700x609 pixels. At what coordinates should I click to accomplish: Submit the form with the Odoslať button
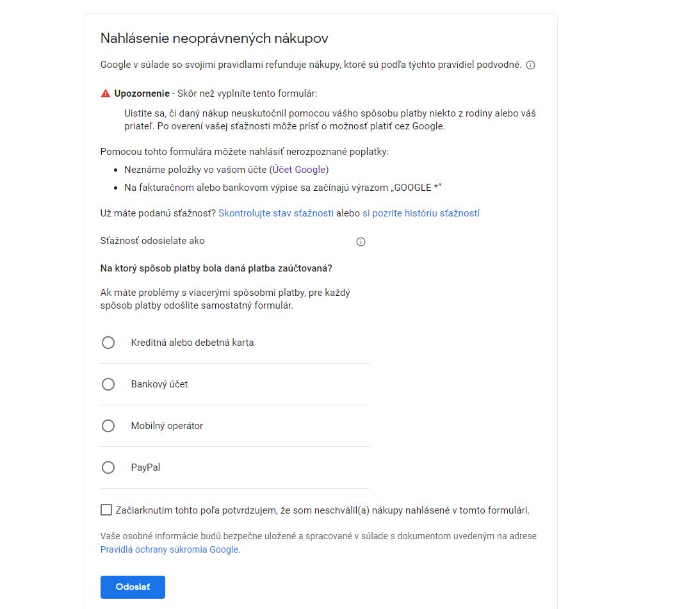click(133, 587)
